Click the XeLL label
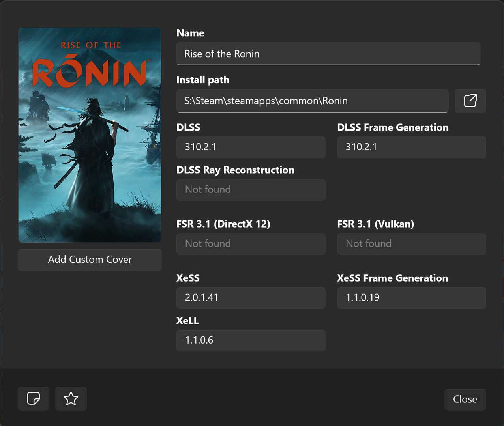 [187, 321]
